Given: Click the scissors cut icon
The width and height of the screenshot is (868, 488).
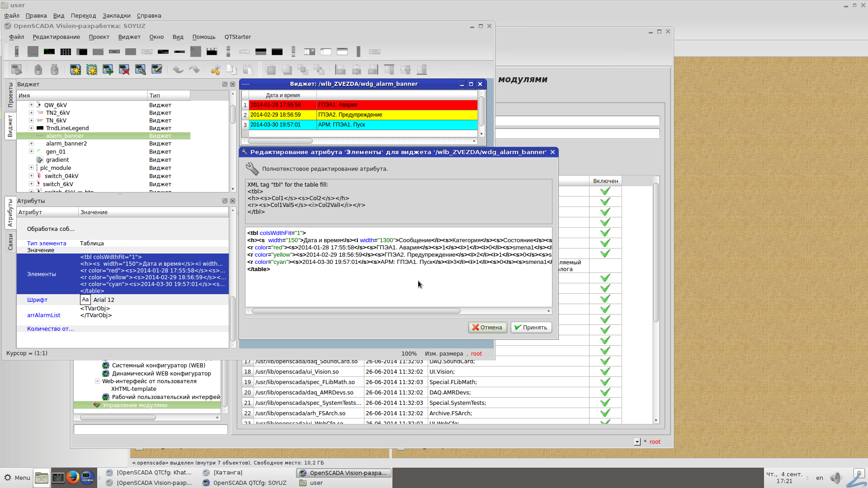Looking at the screenshot, I should [215, 70].
